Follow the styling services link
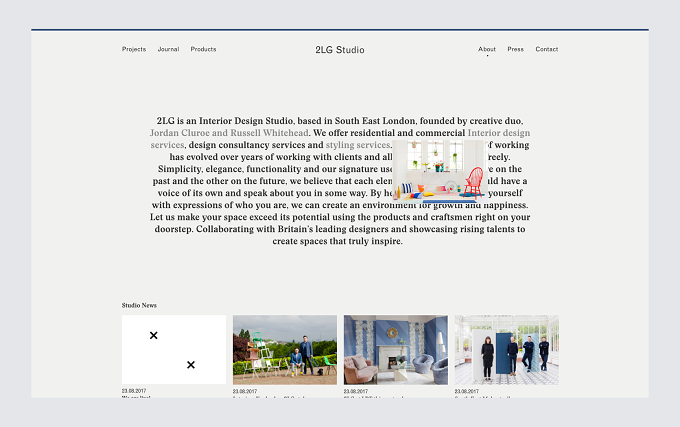This screenshot has width=680, height=427. tap(358, 145)
